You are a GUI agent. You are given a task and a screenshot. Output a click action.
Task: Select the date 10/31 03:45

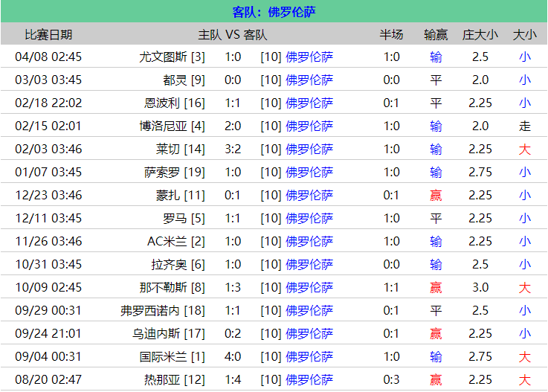(48, 264)
